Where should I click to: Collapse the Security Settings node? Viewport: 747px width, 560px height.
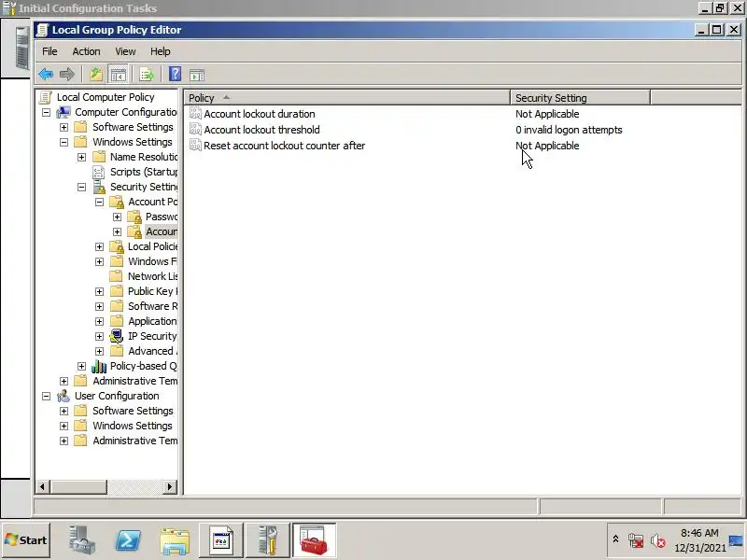tap(81, 188)
